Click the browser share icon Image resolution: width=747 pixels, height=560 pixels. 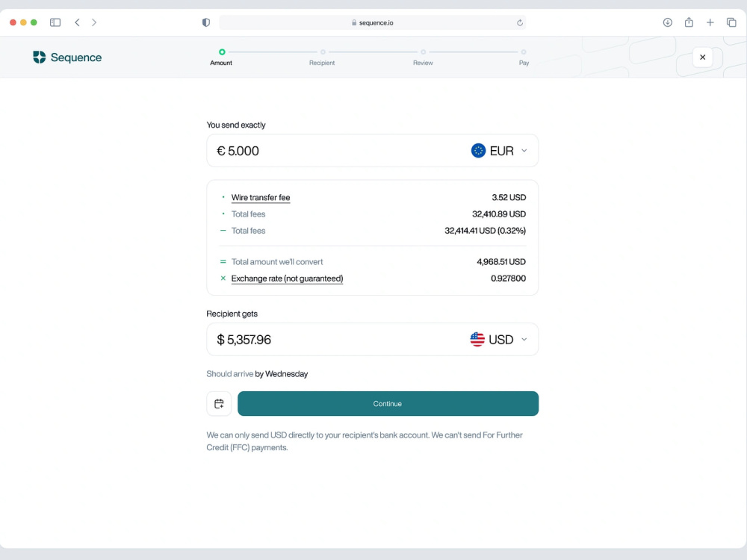pyautogui.click(x=689, y=22)
